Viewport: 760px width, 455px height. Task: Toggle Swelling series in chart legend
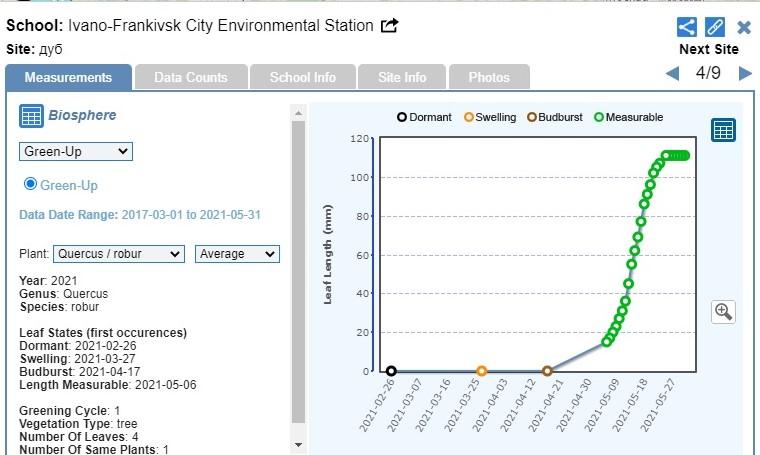pyautogui.click(x=490, y=117)
